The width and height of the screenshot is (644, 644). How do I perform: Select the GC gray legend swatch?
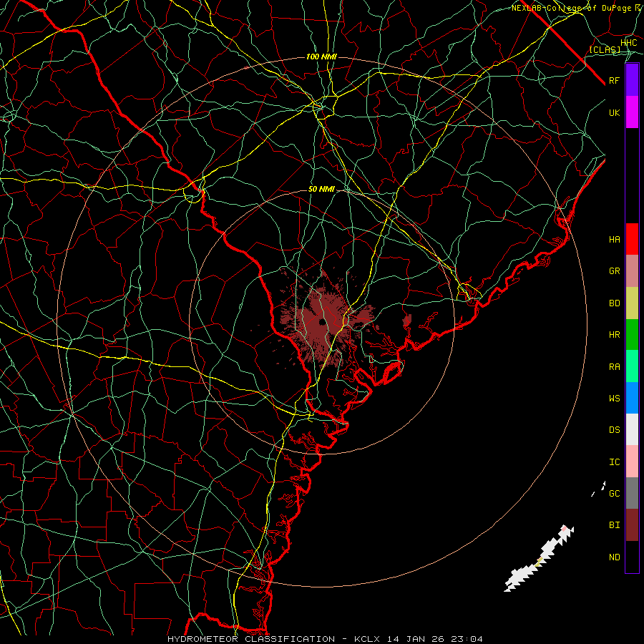click(632, 493)
